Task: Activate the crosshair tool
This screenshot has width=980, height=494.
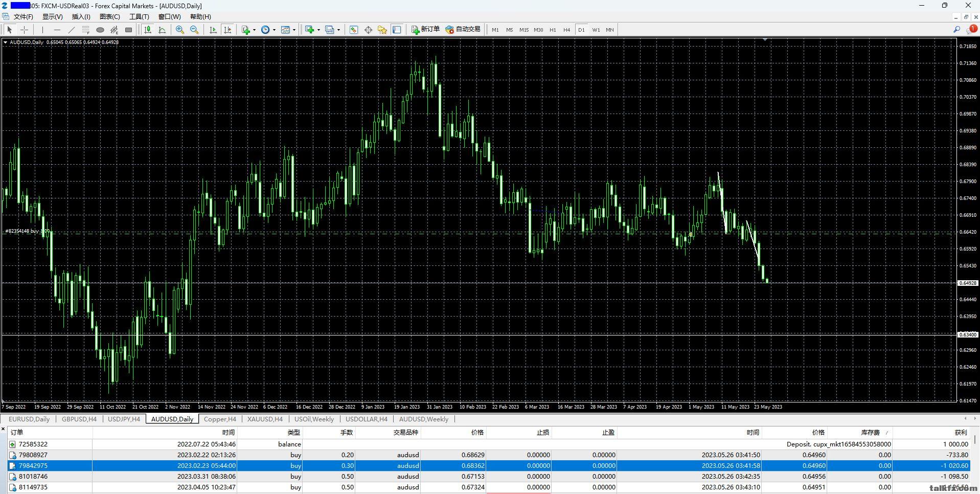Action: click(24, 30)
